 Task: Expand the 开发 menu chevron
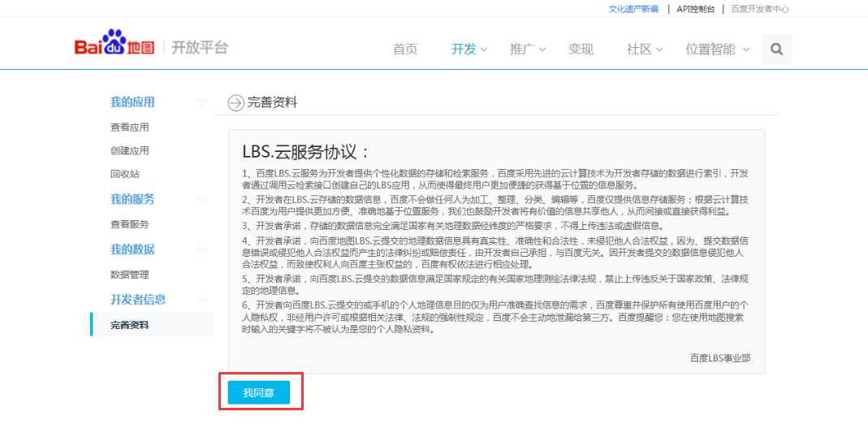(x=484, y=50)
